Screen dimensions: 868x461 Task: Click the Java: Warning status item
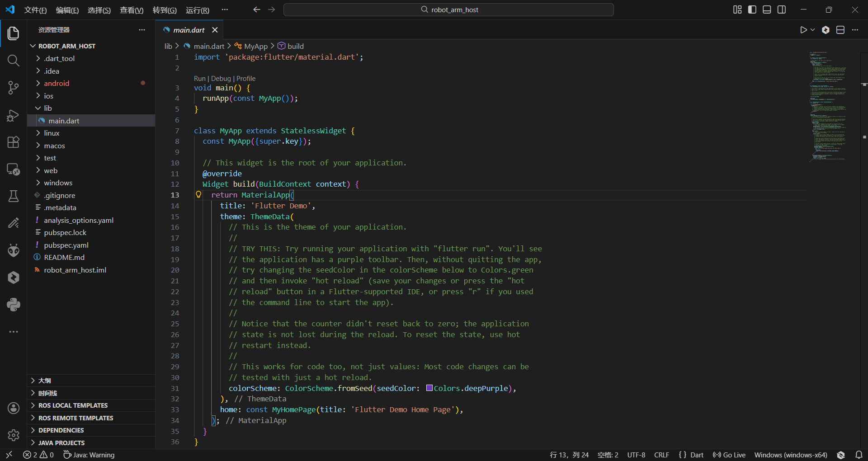89,455
